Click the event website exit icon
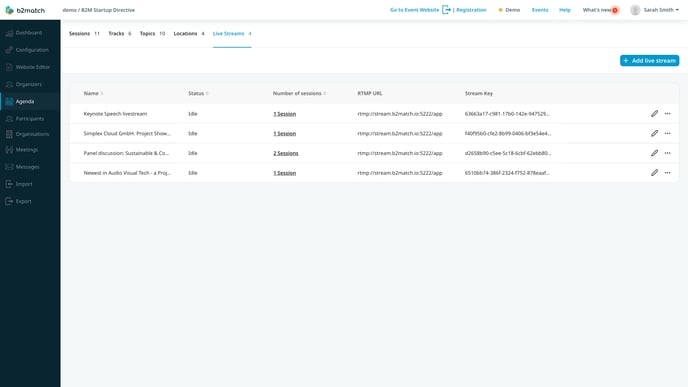The width and height of the screenshot is (688, 387). click(446, 10)
